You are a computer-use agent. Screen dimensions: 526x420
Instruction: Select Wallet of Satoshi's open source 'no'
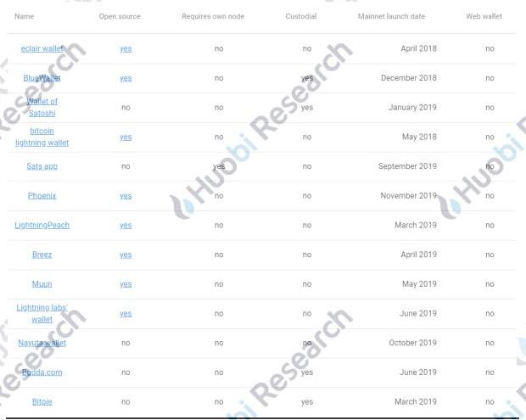(x=126, y=108)
